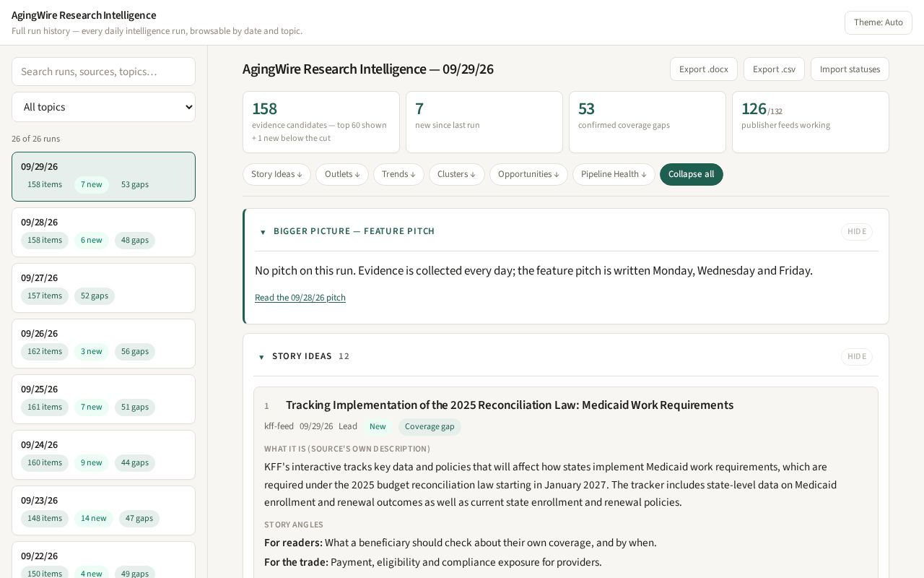924x578 pixels.
Task: Open the All topics dropdown
Action: (x=103, y=107)
